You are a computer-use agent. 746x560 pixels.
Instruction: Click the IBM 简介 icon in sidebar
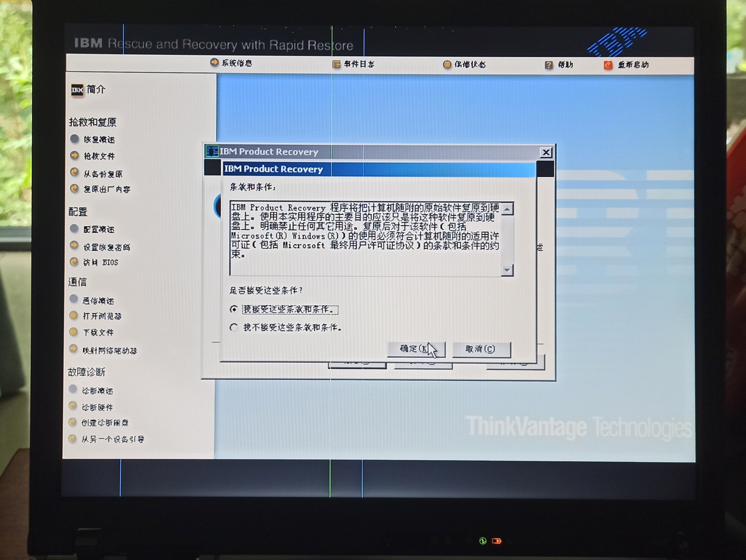[77, 90]
